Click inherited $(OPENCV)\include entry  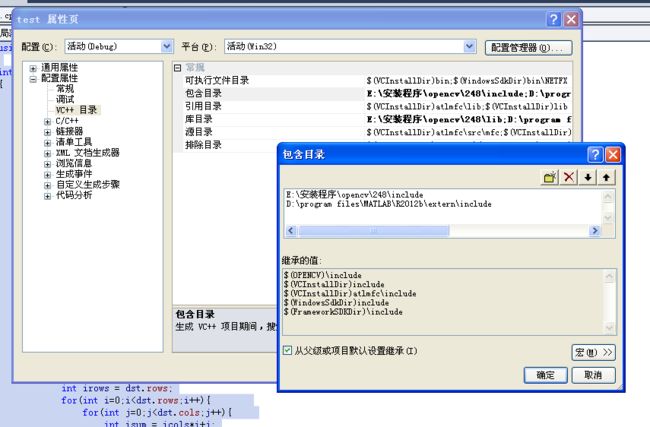323,275
